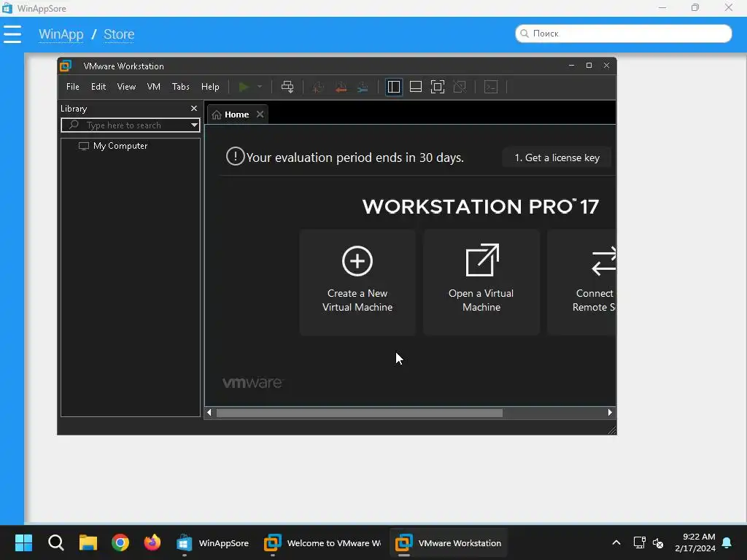Open the Tabs menu
The width and height of the screenshot is (747, 560).
[181, 87]
